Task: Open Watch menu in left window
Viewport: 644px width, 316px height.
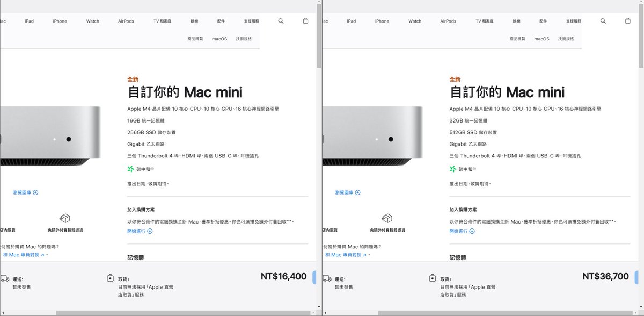Action: [x=93, y=21]
